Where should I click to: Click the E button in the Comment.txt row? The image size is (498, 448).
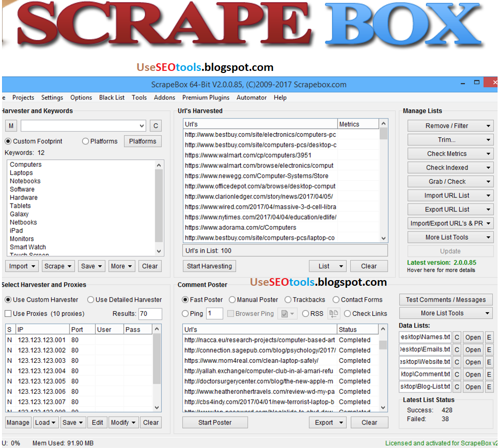point(489,375)
